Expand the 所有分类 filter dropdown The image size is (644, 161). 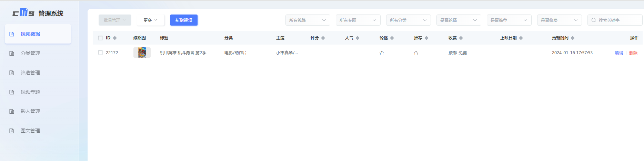(x=409, y=20)
